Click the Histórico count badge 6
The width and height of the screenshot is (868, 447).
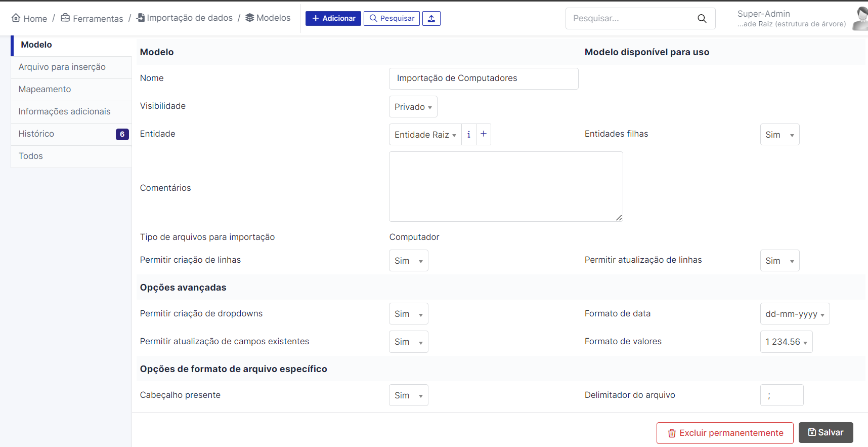coord(122,134)
